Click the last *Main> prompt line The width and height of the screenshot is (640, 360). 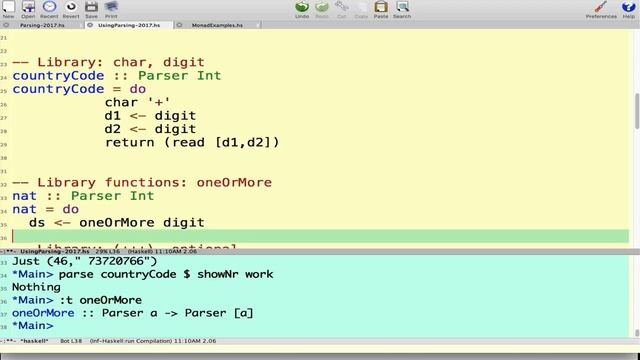pyautogui.click(x=33, y=326)
